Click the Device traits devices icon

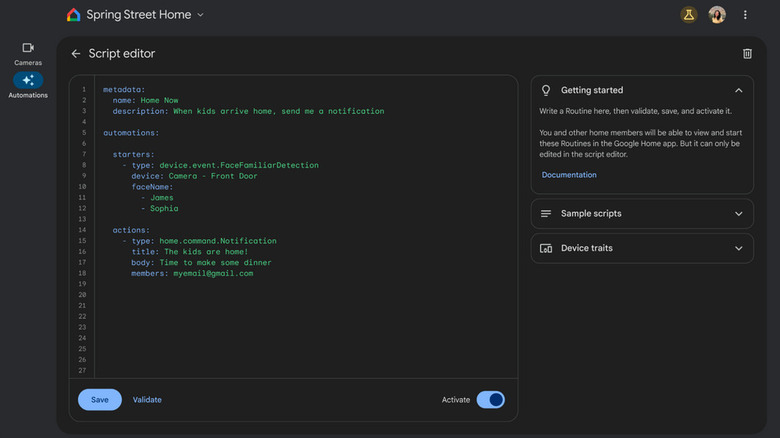(546, 248)
